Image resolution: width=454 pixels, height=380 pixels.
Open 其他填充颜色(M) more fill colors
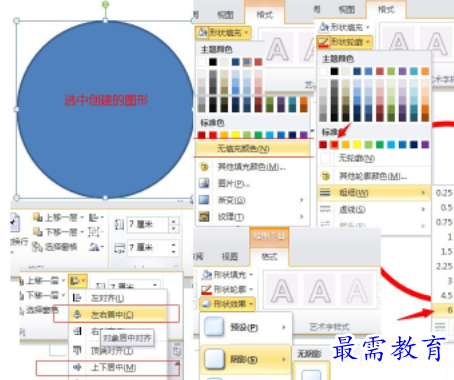pyautogui.click(x=252, y=166)
